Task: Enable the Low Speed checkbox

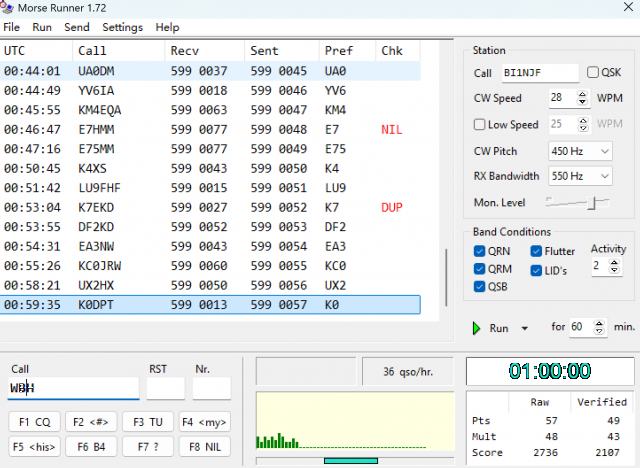Action: (x=479, y=124)
